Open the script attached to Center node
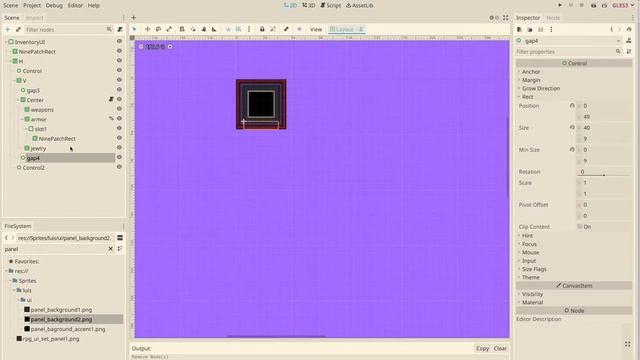 point(111,99)
